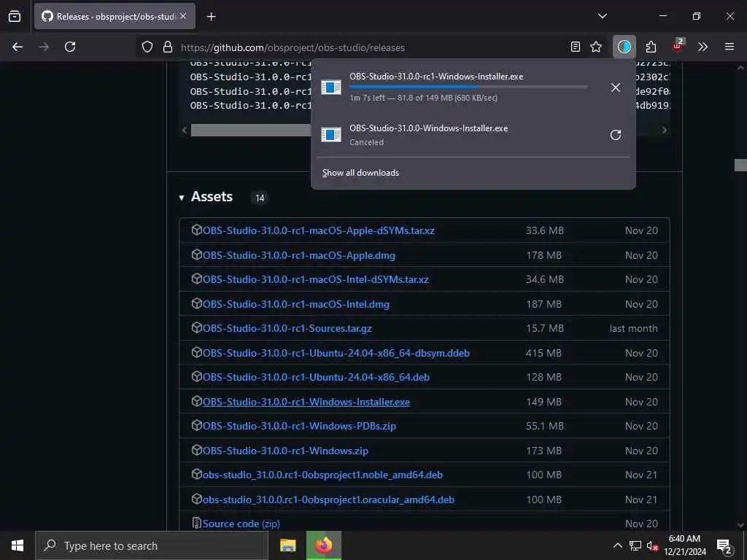The width and height of the screenshot is (747, 560).
Task: Show hidden system tray icons
Action: (x=617, y=545)
